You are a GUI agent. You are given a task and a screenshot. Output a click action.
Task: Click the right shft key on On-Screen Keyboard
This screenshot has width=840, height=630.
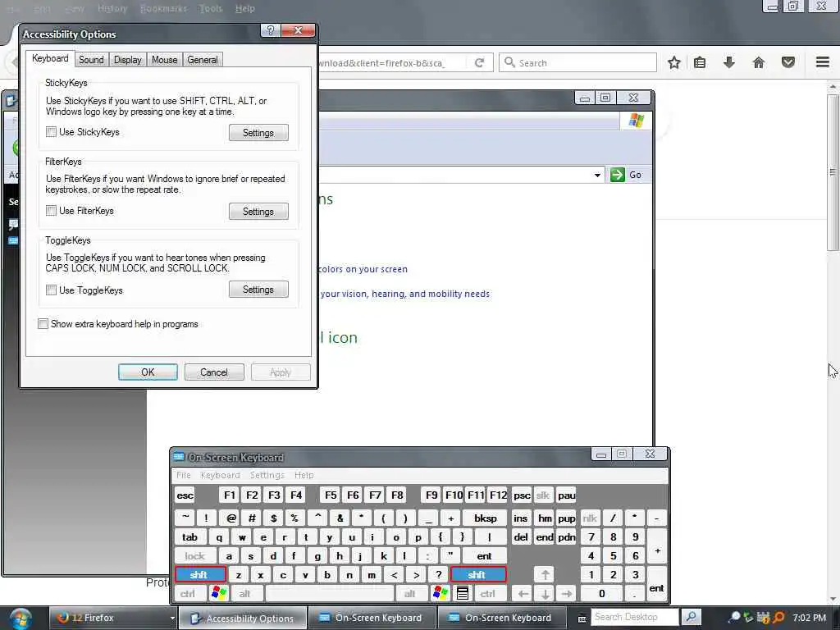point(478,575)
